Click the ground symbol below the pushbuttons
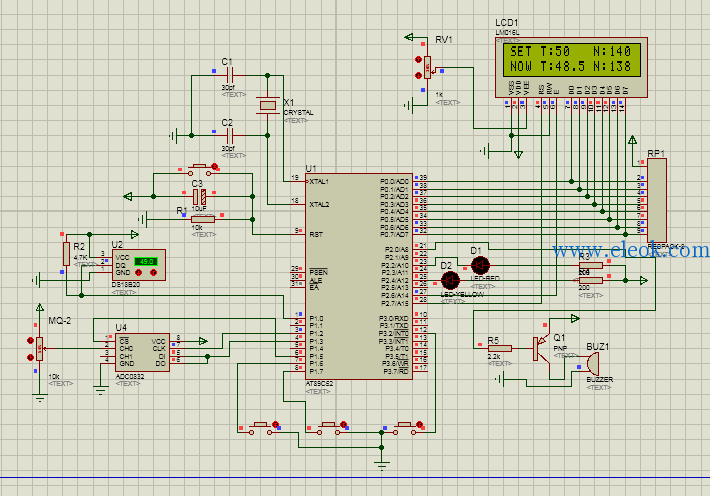This screenshot has height=496, width=710. tap(382, 466)
